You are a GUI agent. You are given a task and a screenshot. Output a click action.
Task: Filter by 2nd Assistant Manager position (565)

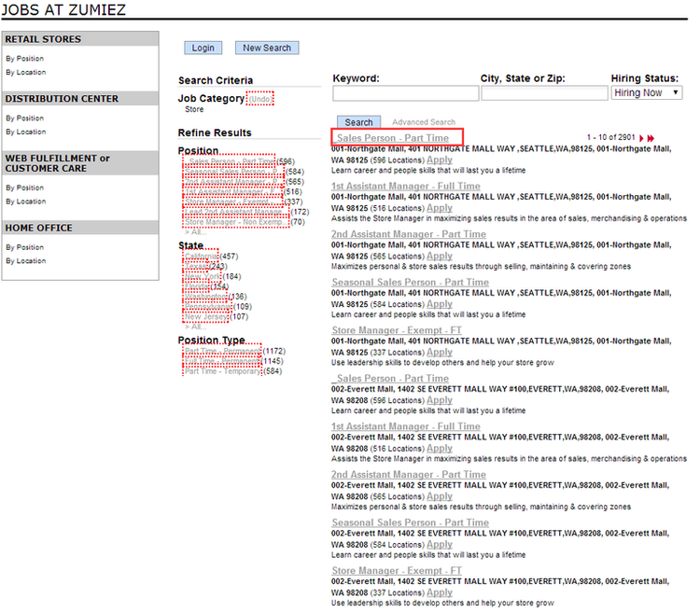[x=233, y=182]
